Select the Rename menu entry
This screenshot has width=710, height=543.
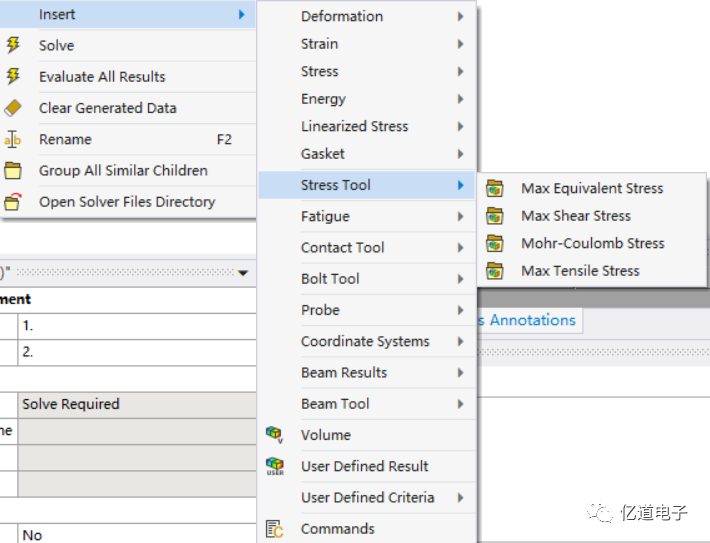[128, 139]
